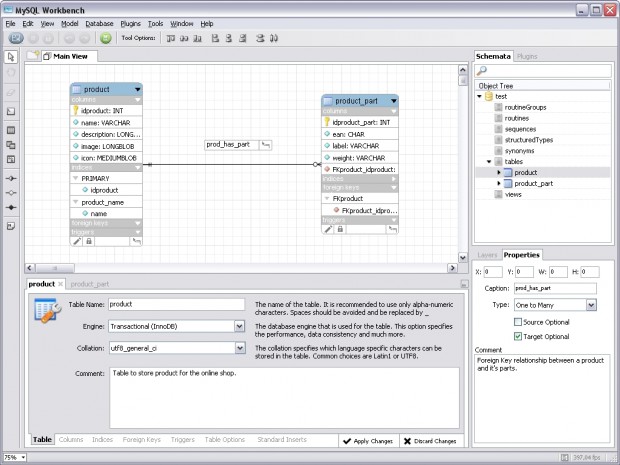Collapse the PRIMARY index in product table

coord(76,178)
